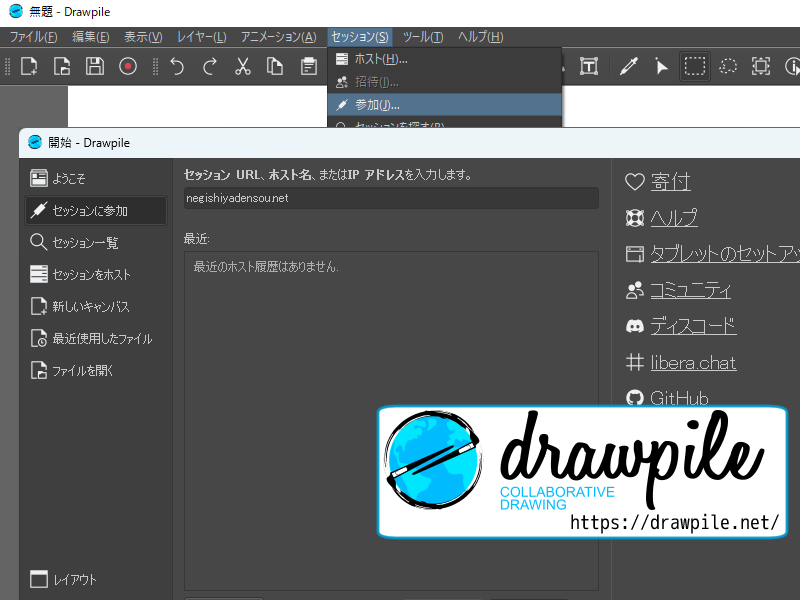Click the lifebuoy icon beside ヘルプ

[635, 218]
